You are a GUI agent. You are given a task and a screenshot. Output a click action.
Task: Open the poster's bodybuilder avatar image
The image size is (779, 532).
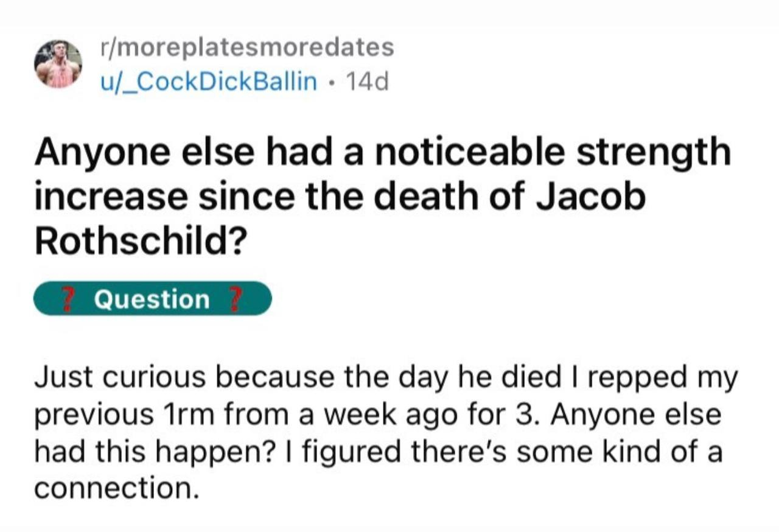click(58, 63)
